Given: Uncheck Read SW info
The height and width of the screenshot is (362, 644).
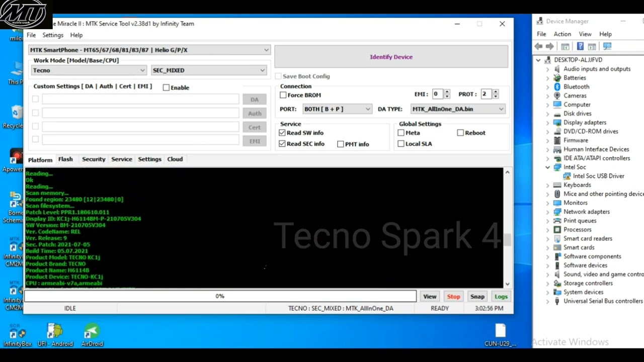Looking at the screenshot, I should tap(282, 133).
